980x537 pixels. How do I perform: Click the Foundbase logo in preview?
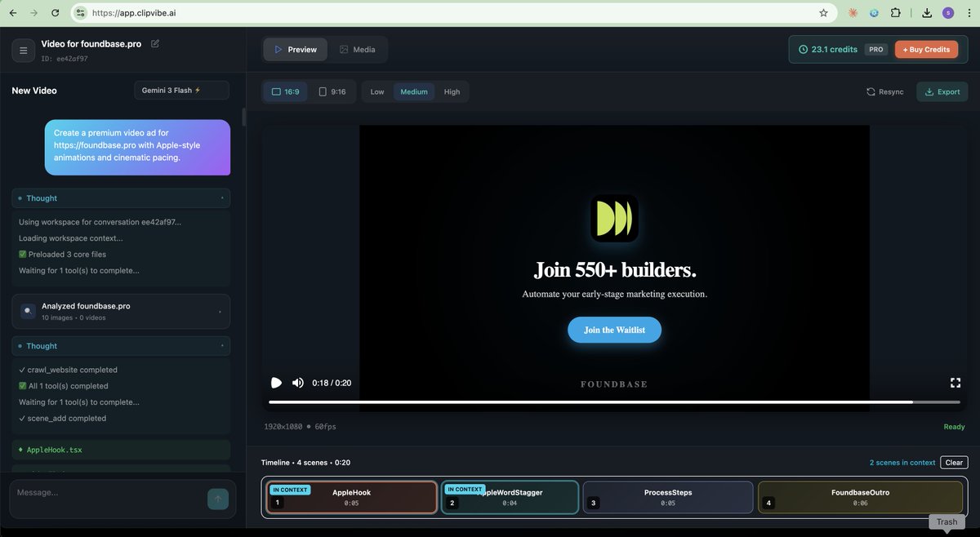[614, 219]
